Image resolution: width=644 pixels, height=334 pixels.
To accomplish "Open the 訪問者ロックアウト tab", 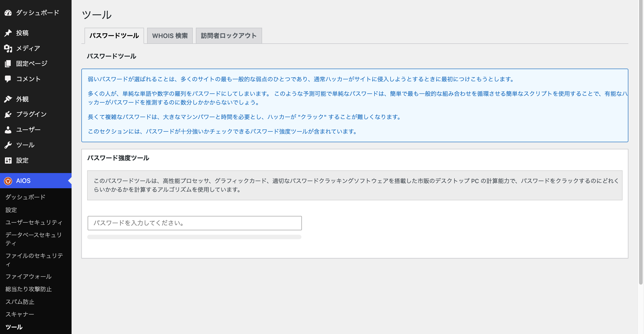I will 229,36.
